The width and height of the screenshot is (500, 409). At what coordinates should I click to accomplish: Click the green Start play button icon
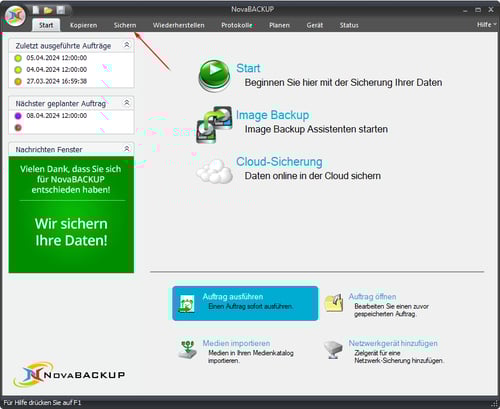click(215, 76)
